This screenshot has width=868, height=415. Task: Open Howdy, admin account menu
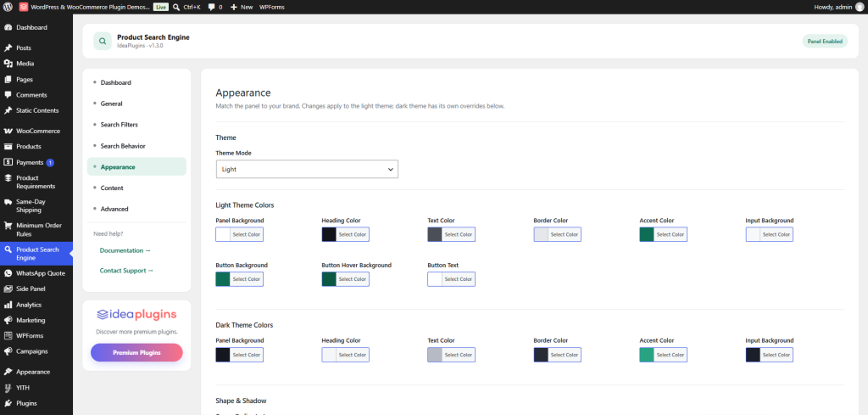(x=838, y=7)
